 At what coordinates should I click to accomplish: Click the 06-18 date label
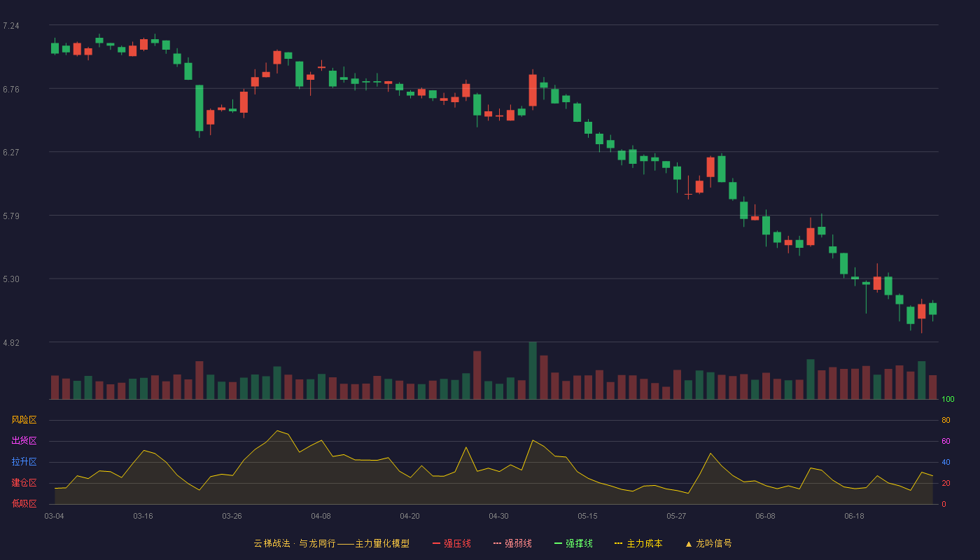[x=854, y=516]
